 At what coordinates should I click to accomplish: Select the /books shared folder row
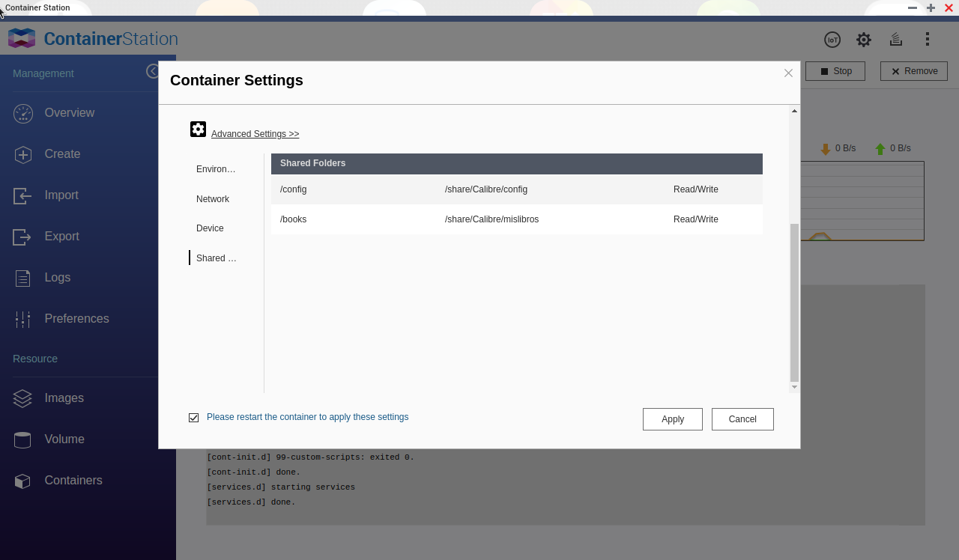[x=516, y=219]
